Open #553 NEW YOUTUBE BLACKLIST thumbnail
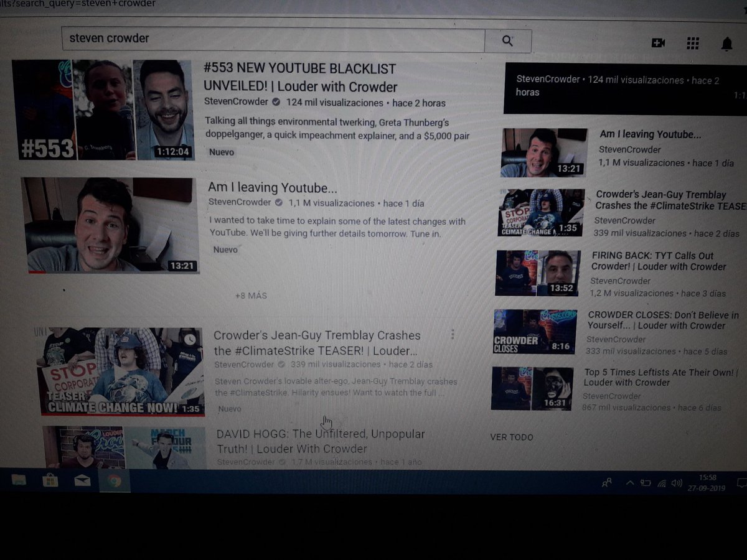The image size is (747, 560). 103,110
